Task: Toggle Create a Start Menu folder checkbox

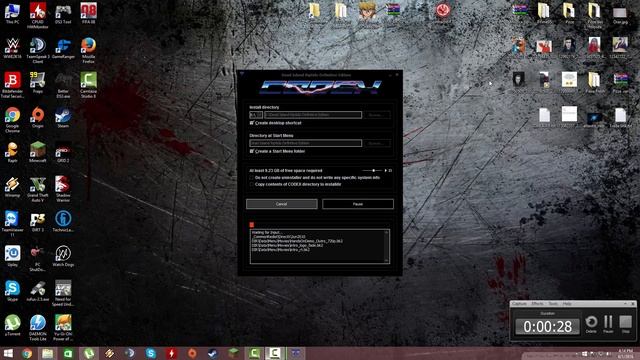Action: 251,151
